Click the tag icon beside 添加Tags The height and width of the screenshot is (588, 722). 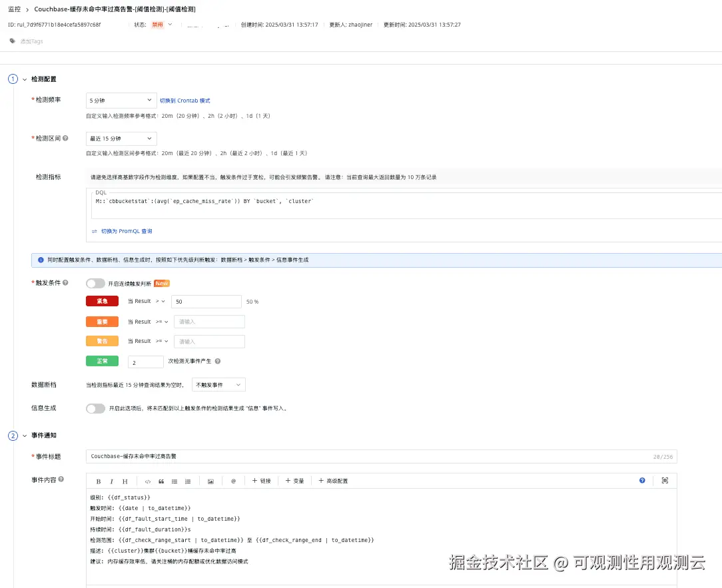(13, 41)
